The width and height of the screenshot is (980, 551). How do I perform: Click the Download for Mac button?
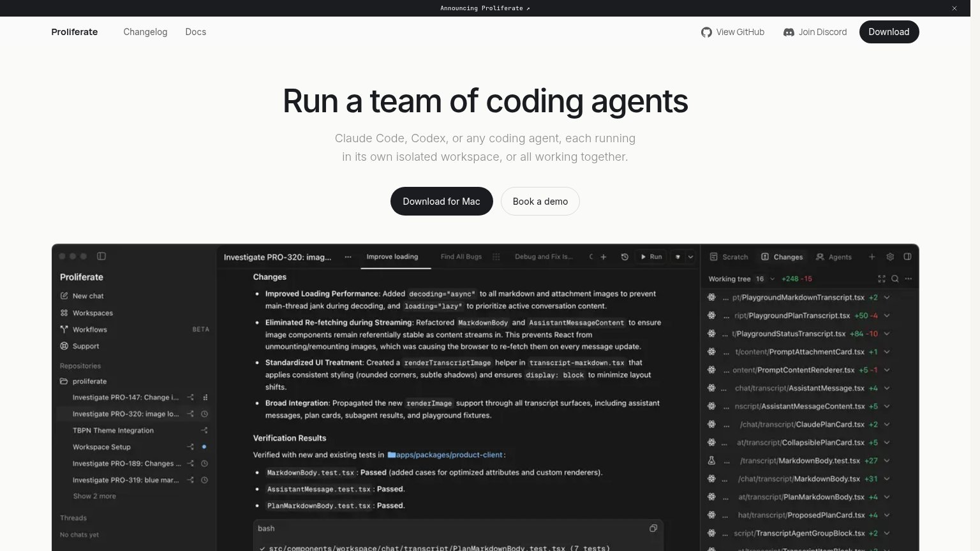coord(442,201)
